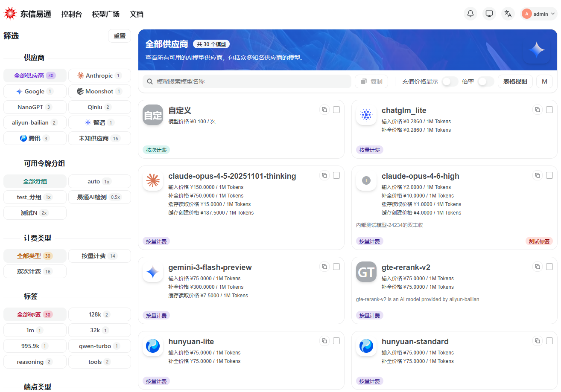
Task: Toggle the 倍率 switch
Action: (486, 81)
